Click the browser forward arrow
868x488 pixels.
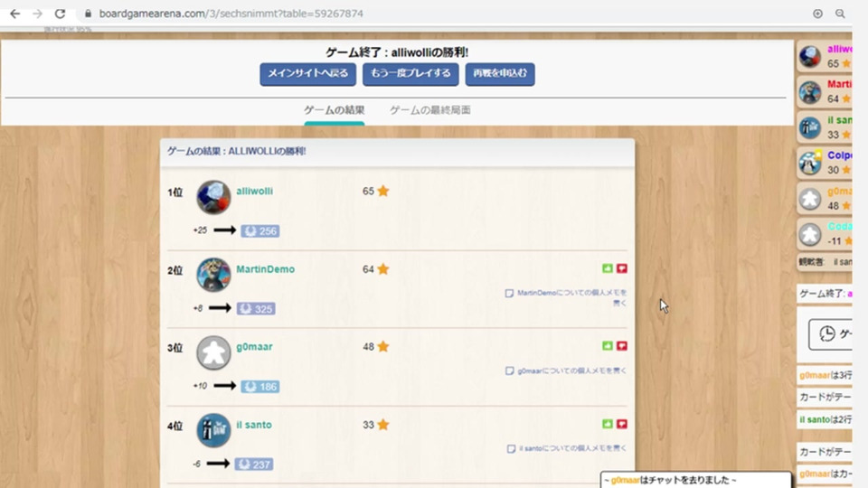pyautogui.click(x=37, y=14)
